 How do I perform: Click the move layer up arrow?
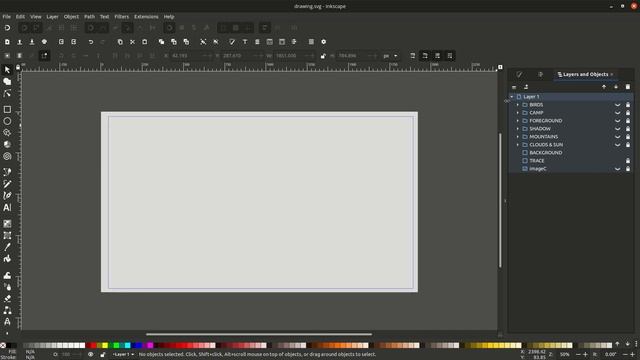604,87
